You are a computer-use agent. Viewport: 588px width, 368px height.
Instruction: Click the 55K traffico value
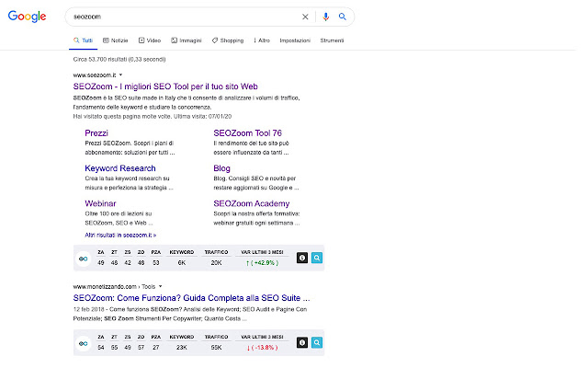click(x=216, y=348)
